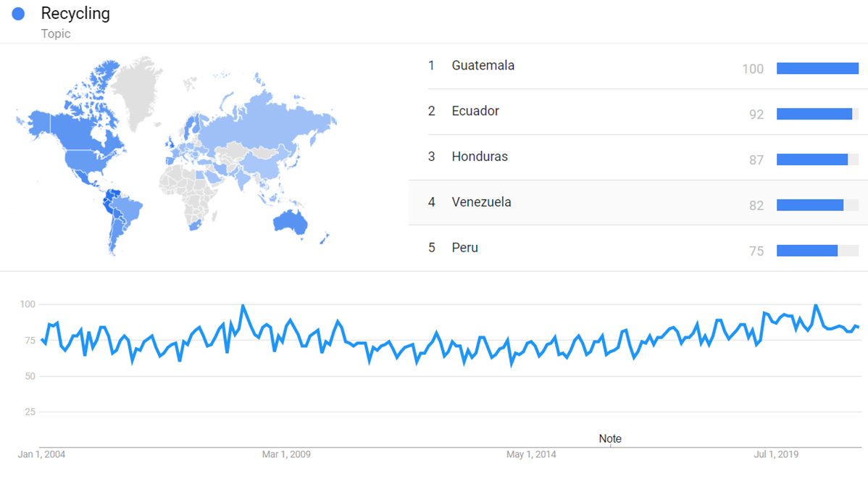868x479 pixels.
Task: Click Peru's interest bar showing 75
Action: click(x=807, y=251)
